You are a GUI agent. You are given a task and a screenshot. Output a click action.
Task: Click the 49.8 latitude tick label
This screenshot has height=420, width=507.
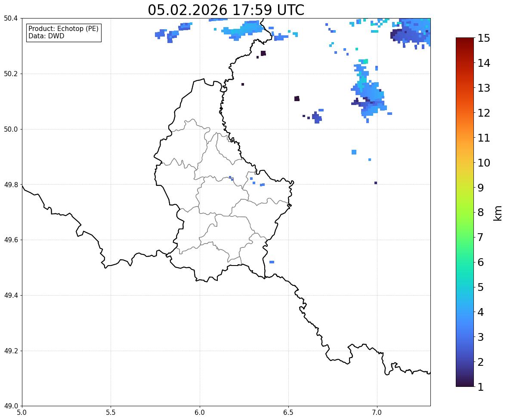(x=10, y=185)
